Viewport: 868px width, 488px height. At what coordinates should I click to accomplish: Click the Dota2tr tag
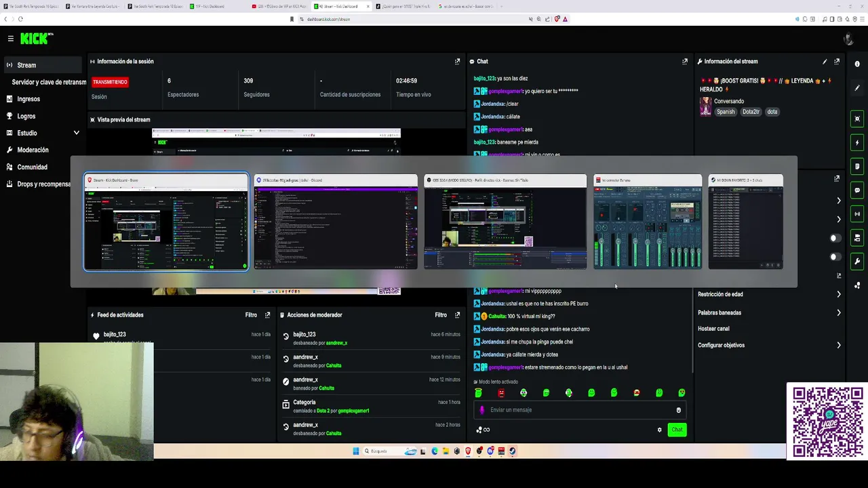point(750,112)
